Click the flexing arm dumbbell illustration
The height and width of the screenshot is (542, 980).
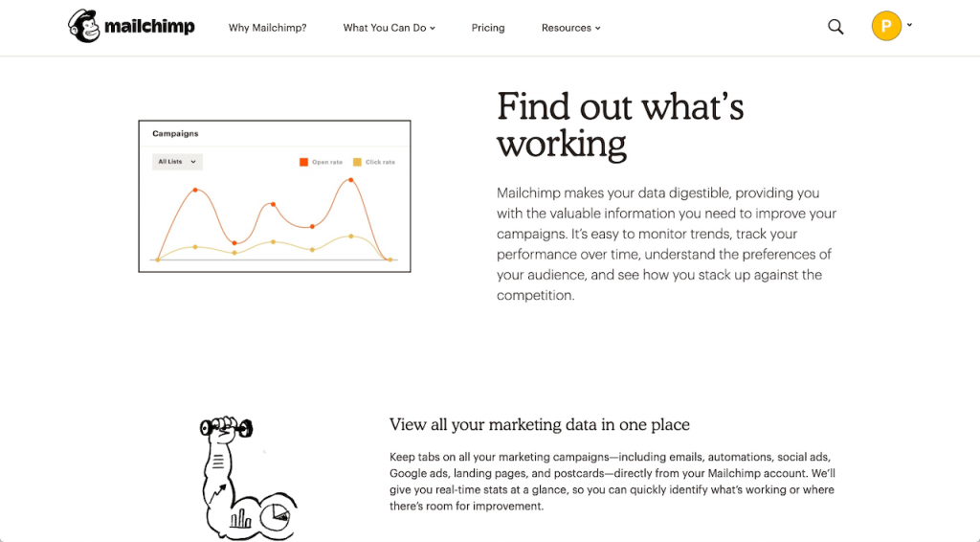pyautogui.click(x=248, y=478)
